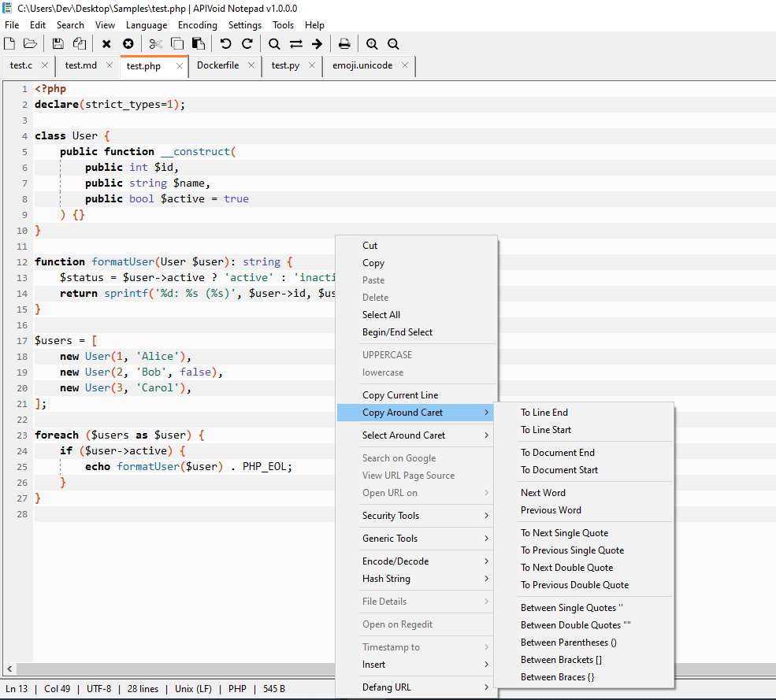Screen dimensions: 776x700
Task: Click the PHP language status entry
Action: click(237, 689)
